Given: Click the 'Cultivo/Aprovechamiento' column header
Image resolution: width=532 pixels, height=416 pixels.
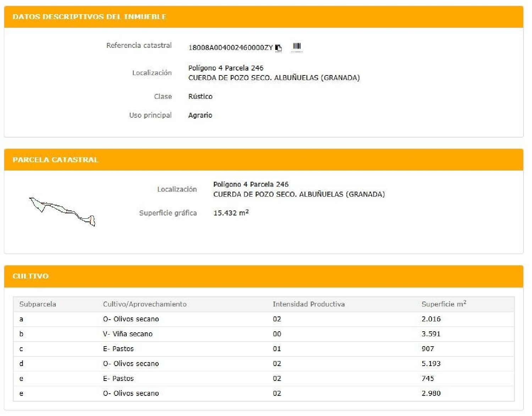Looking at the screenshot, I should [x=144, y=304].
